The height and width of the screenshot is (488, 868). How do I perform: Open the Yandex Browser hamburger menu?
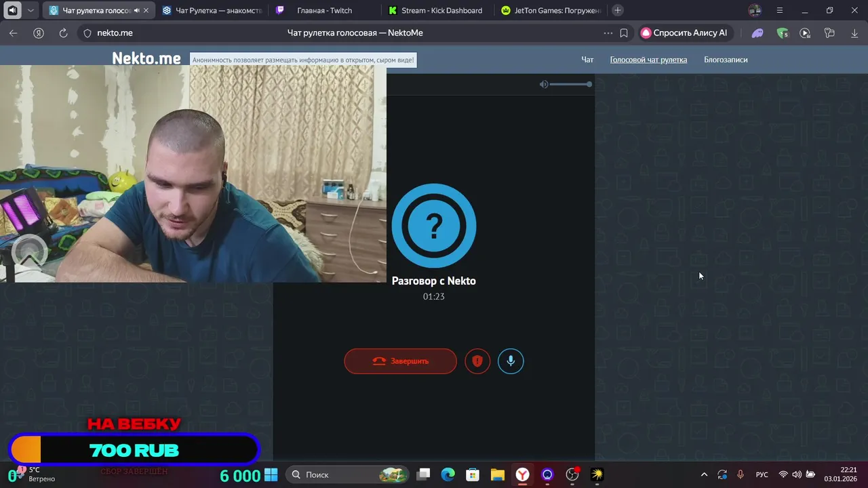[x=780, y=10]
